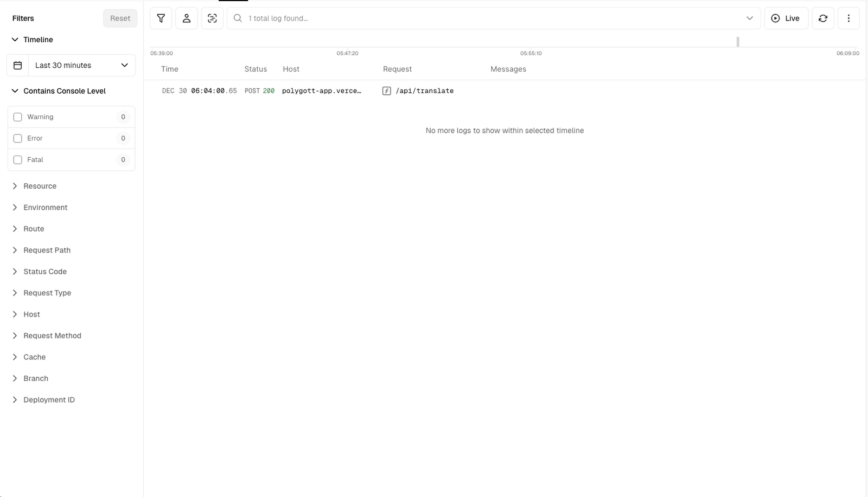The image size is (868, 497).
Task: Click the timeline activity marker above the log list
Action: [x=737, y=41]
